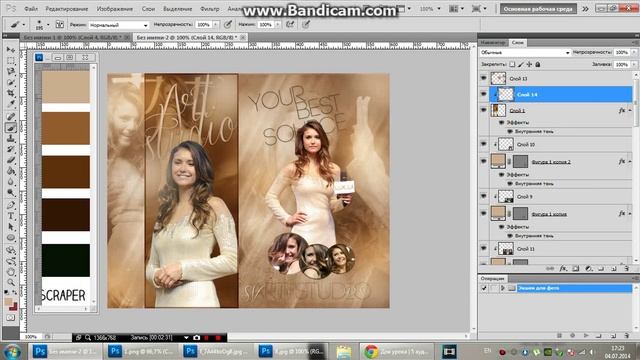
Task: Select the Eyedropper tool
Action: (x=11, y=104)
